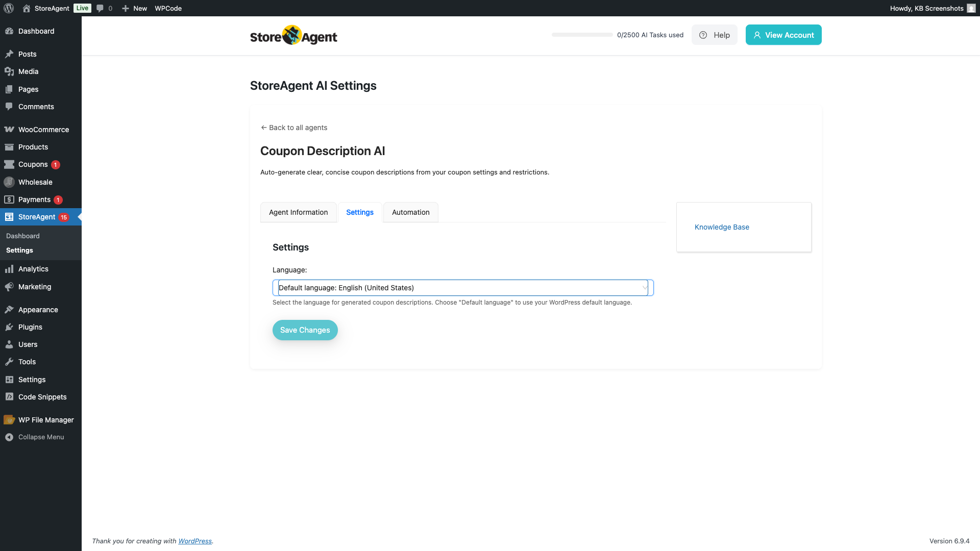980x551 pixels.
Task: Click the Products box icon
Action: (9, 147)
